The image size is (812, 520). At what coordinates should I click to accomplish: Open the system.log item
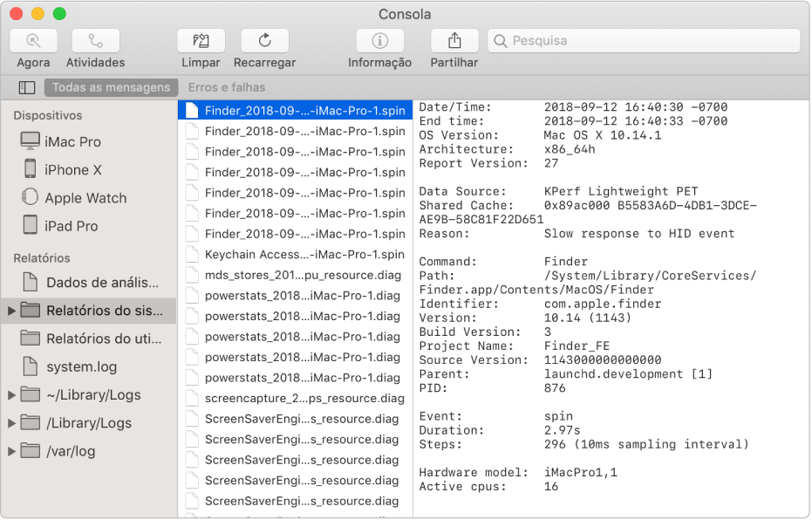tap(89, 366)
